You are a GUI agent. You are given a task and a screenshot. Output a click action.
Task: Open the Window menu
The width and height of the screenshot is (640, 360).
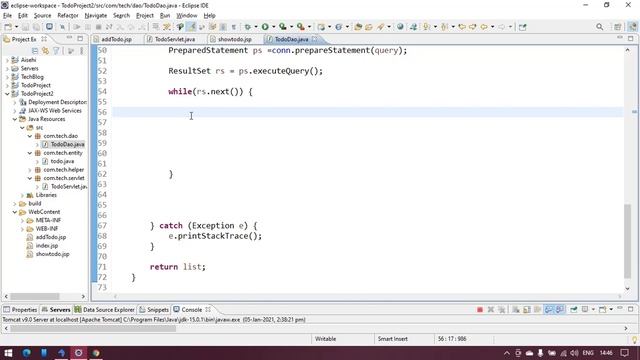click(x=187, y=16)
